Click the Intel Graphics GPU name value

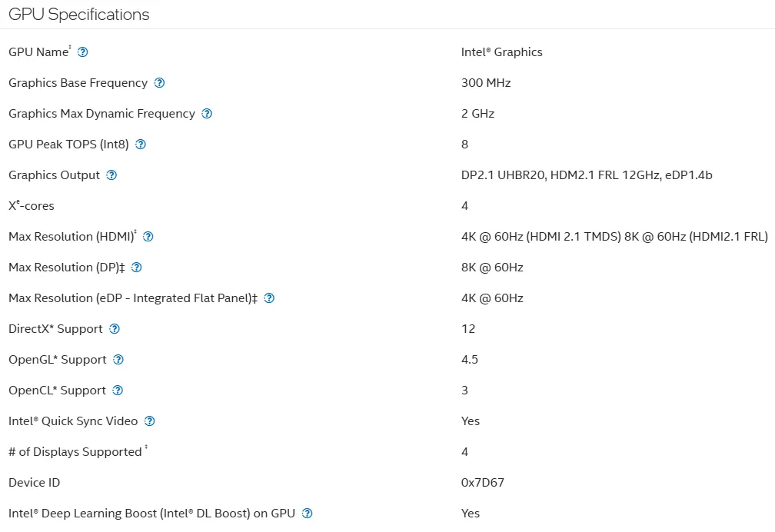pos(501,52)
